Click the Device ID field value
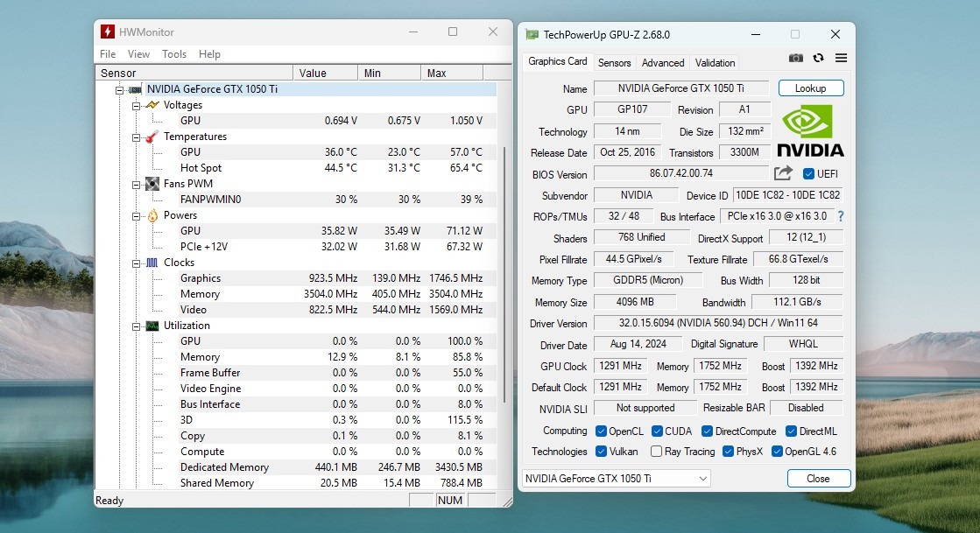The image size is (980, 533). (787, 195)
